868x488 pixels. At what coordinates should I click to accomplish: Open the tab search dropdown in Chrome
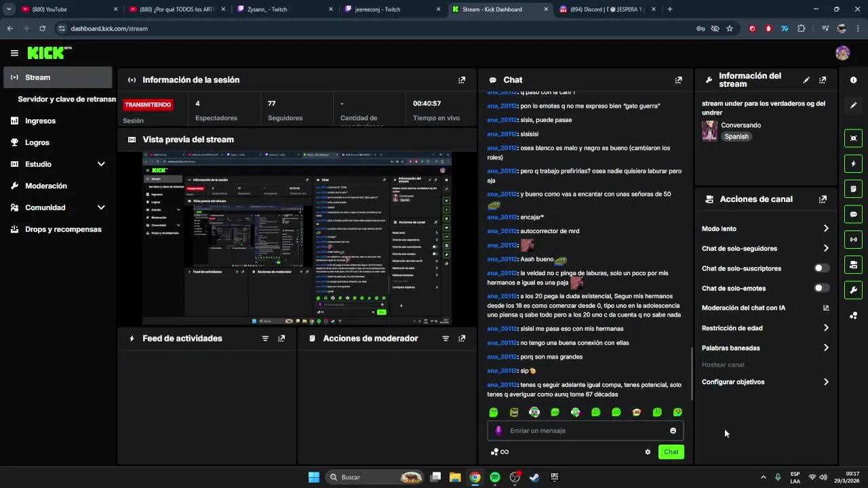point(9,9)
